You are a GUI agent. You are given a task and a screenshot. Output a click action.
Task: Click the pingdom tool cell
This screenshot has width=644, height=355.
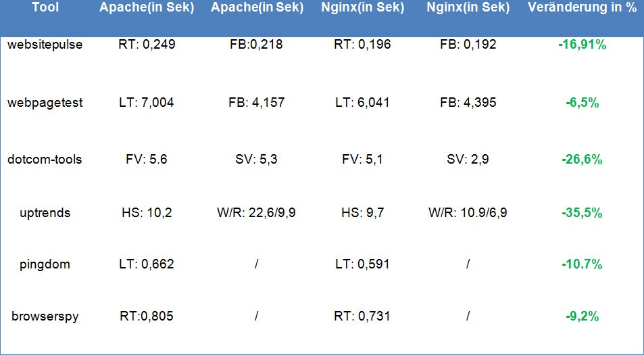pos(45,264)
